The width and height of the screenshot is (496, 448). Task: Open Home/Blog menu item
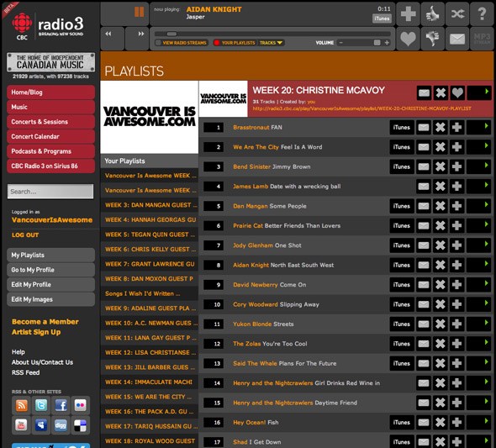click(50, 92)
